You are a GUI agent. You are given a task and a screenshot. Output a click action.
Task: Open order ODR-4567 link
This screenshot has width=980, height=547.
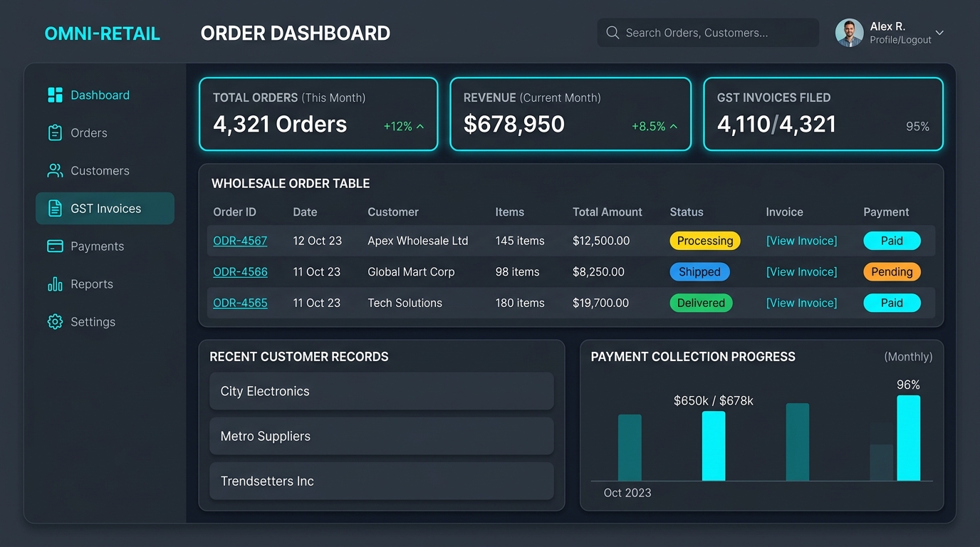click(240, 241)
